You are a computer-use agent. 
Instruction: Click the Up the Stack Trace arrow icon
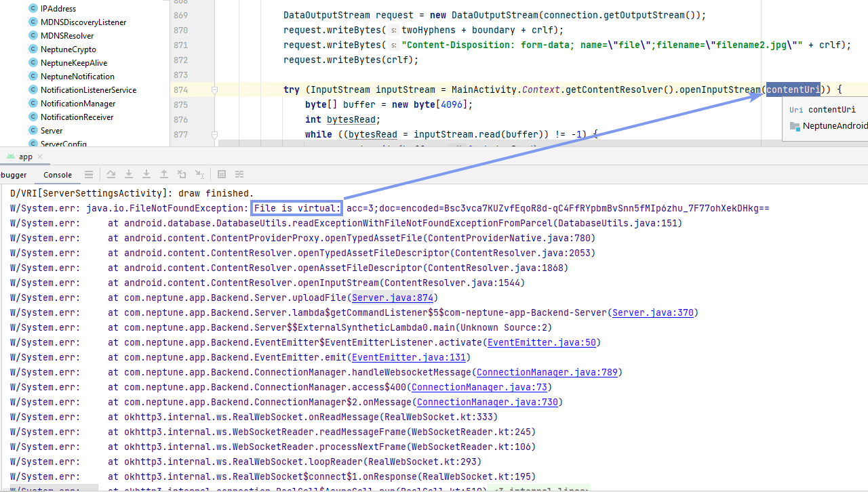163,174
